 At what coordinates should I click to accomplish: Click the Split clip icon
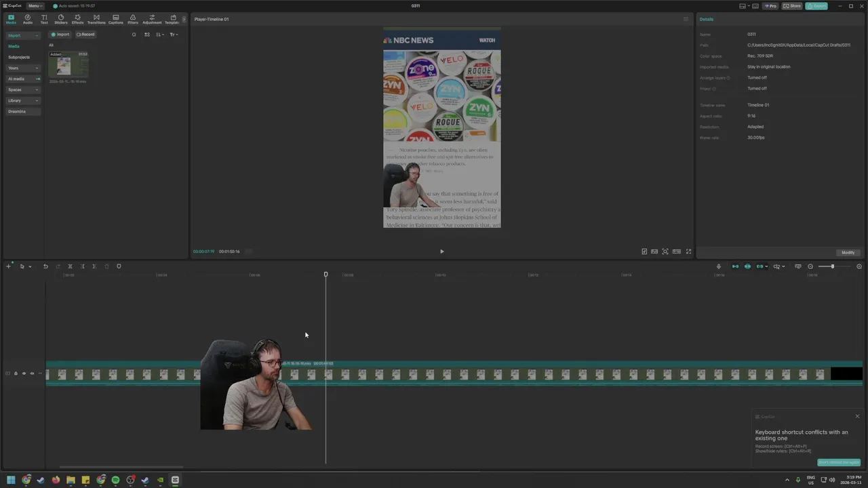point(70,266)
